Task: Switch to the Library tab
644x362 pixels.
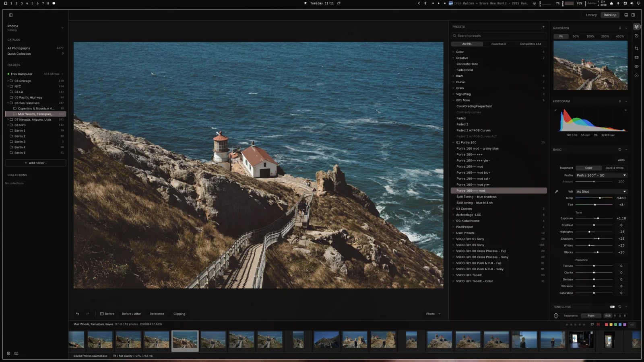Action: tap(591, 15)
